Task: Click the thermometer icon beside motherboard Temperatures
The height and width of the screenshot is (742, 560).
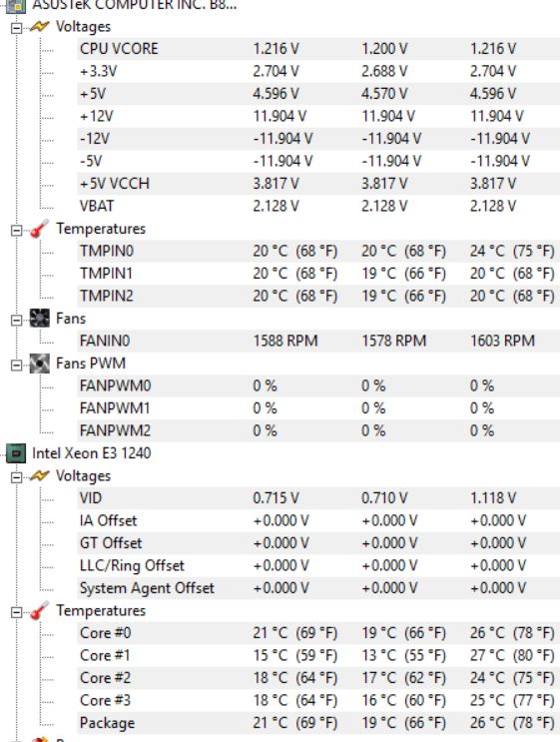Action: [39, 229]
